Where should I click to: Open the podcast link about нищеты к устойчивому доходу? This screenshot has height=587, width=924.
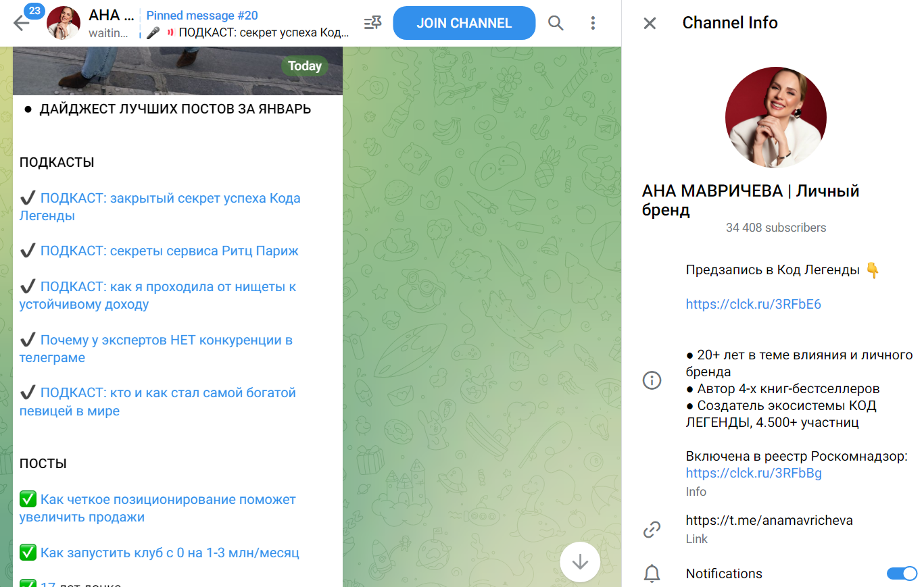coord(158,295)
